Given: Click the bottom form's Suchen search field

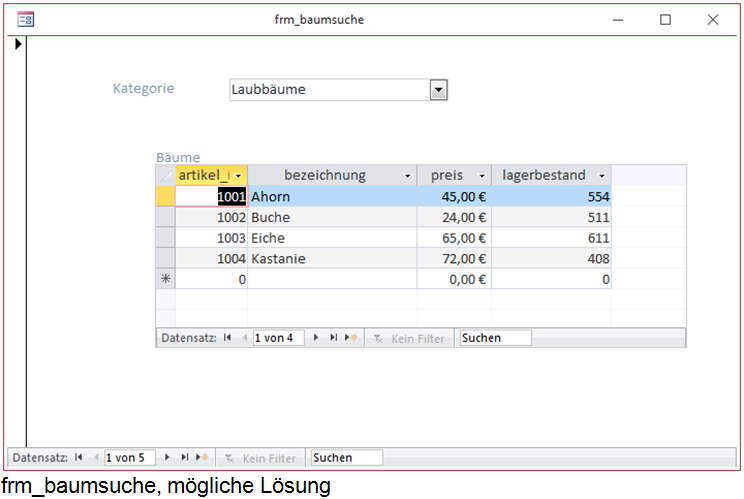Looking at the screenshot, I should [x=346, y=457].
